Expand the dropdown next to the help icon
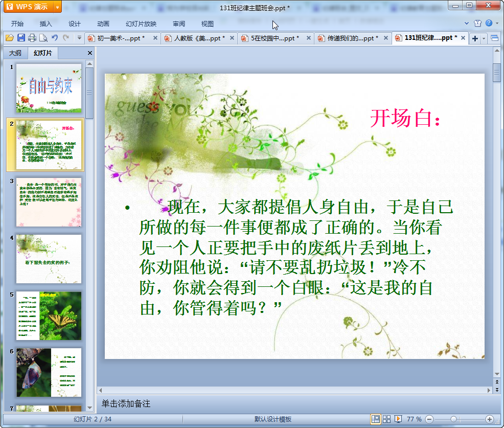504x428 pixels. click(x=497, y=23)
